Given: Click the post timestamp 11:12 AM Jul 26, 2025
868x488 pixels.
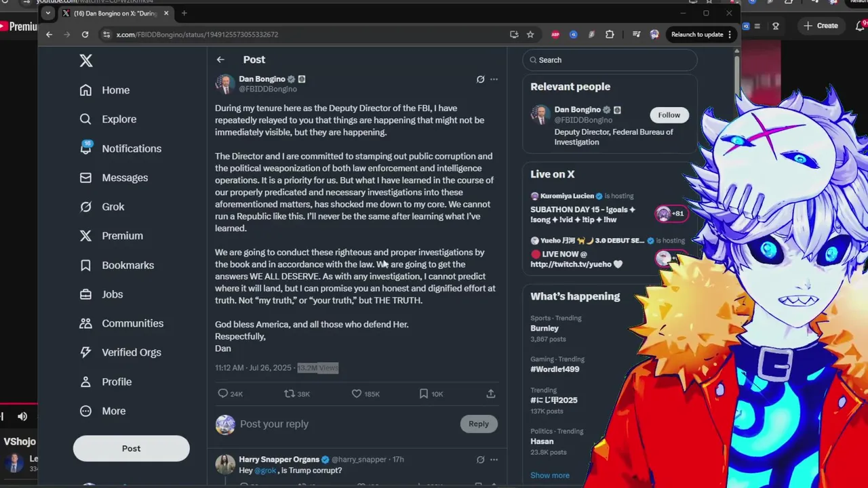Looking at the screenshot, I should coord(253,368).
